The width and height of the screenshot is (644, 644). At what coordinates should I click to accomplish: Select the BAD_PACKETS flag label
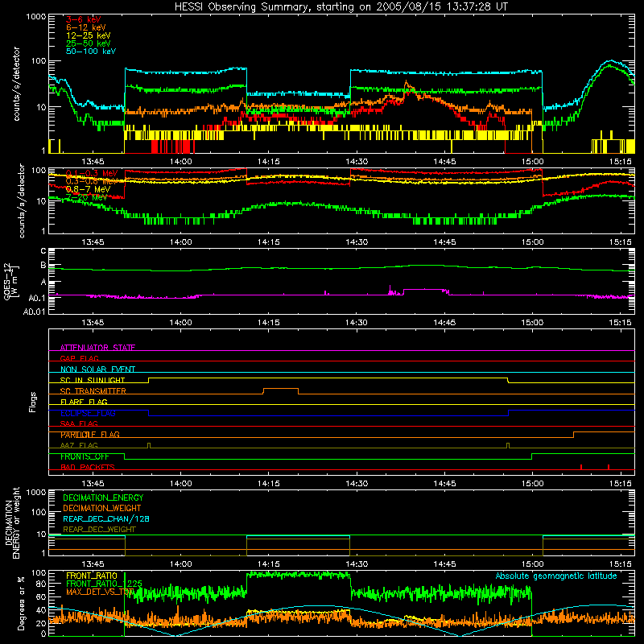pos(88,467)
